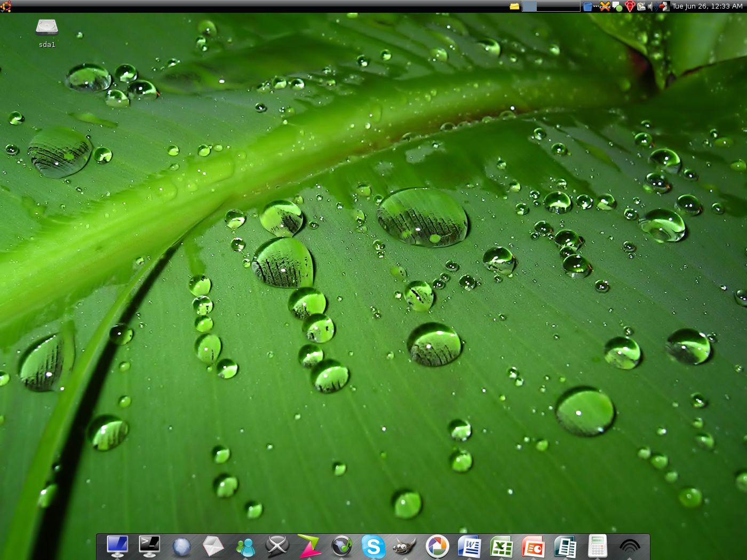Open the mail envelope in dock
Image resolution: width=747 pixels, height=560 pixels.
pyautogui.click(x=213, y=546)
